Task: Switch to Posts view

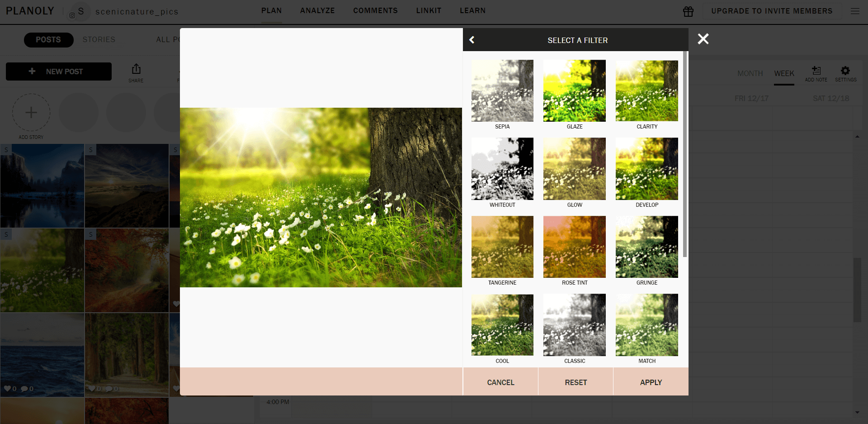Action: (x=48, y=40)
